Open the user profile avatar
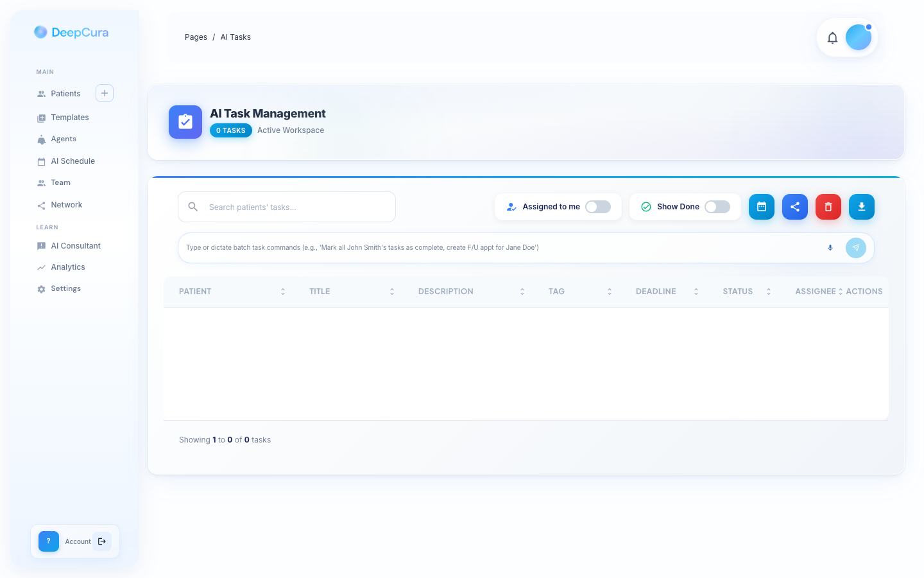 pyautogui.click(x=859, y=37)
